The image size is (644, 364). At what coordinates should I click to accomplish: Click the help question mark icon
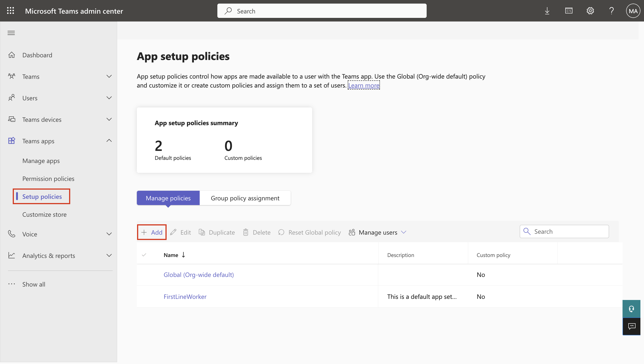coord(612,11)
